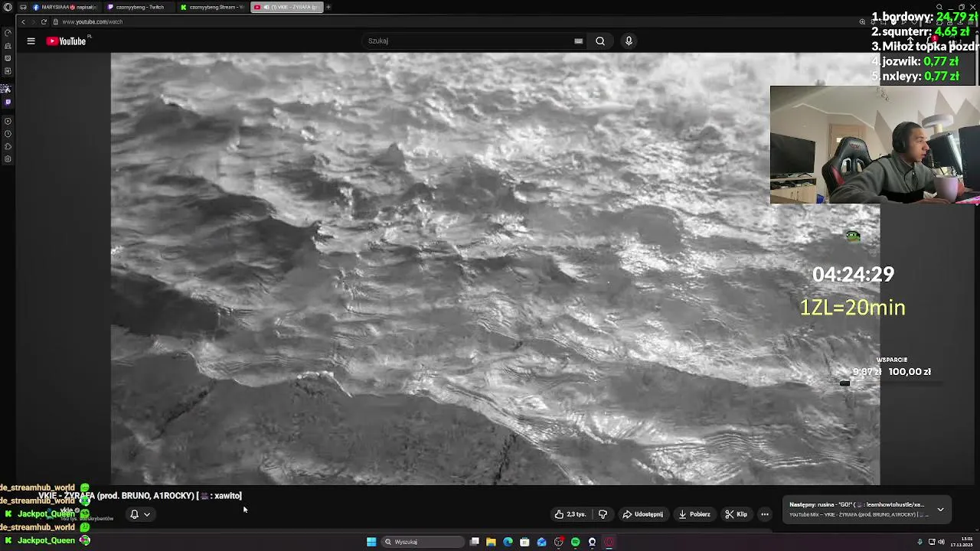
Task: Open Task View on taskbar
Action: [x=475, y=542]
